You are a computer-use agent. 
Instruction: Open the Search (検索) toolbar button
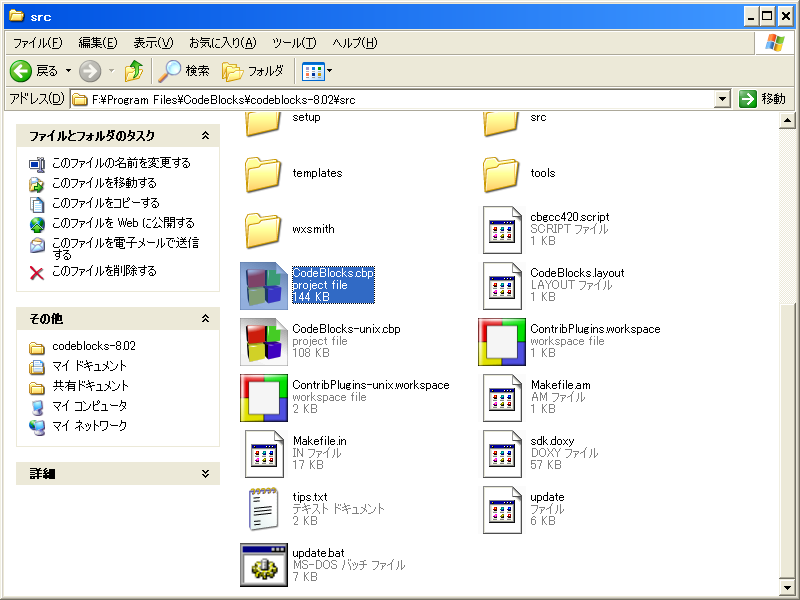click(x=184, y=71)
